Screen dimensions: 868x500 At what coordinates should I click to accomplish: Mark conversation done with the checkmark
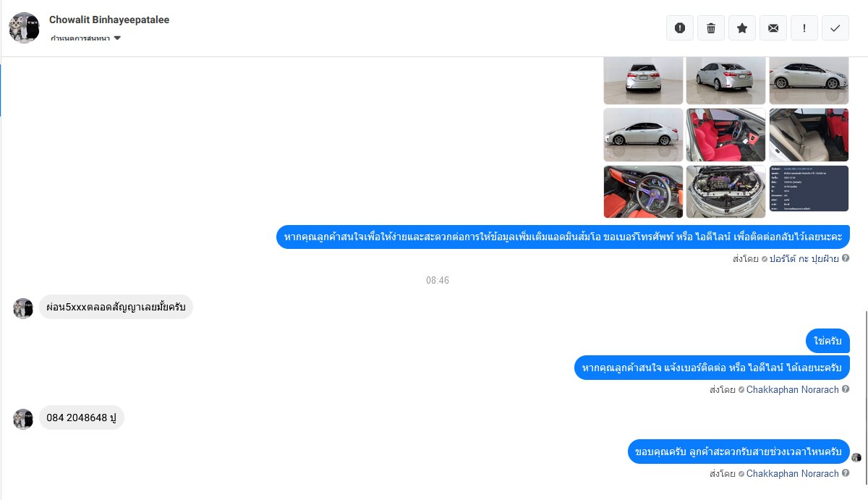835,28
